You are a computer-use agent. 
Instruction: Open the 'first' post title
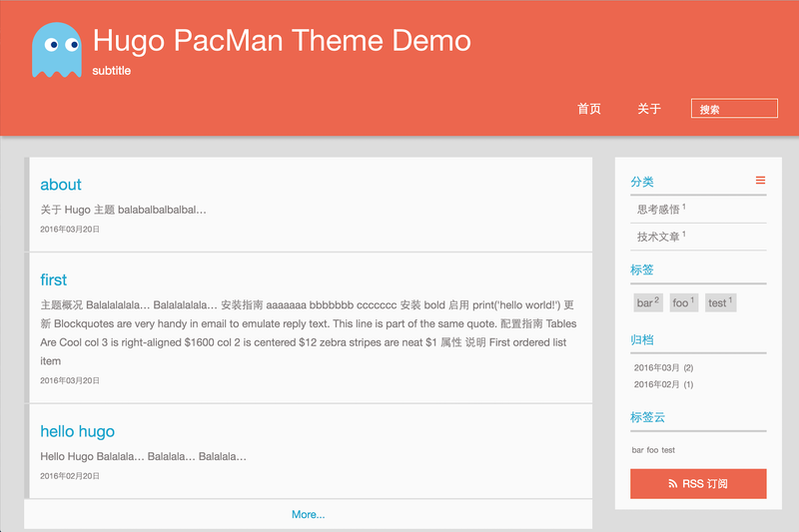pos(54,279)
